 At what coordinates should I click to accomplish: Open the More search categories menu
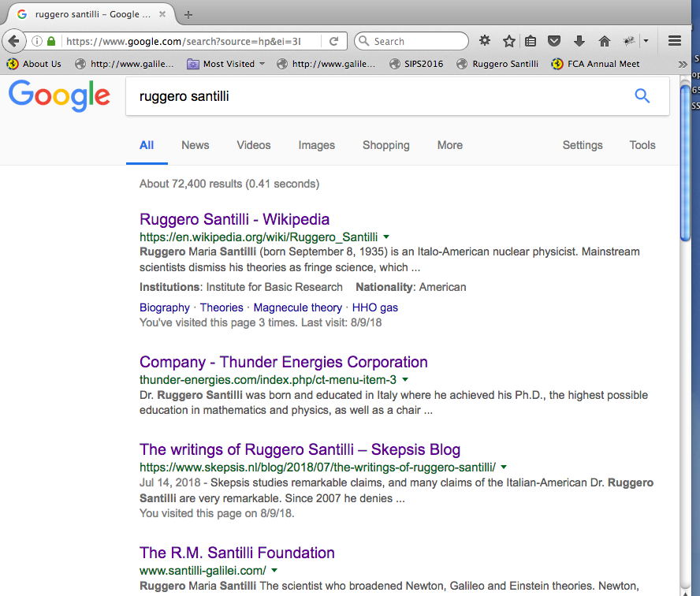(x=450, y=145)
